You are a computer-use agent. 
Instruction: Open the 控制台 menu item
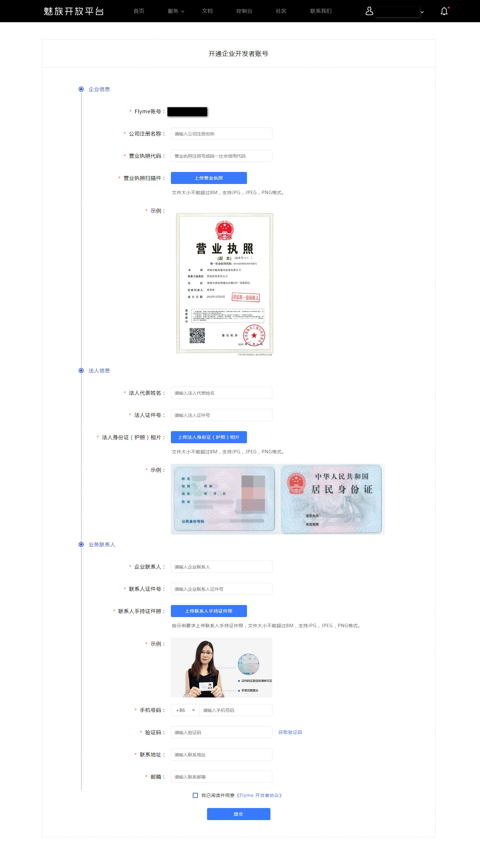tap(244, 11)
